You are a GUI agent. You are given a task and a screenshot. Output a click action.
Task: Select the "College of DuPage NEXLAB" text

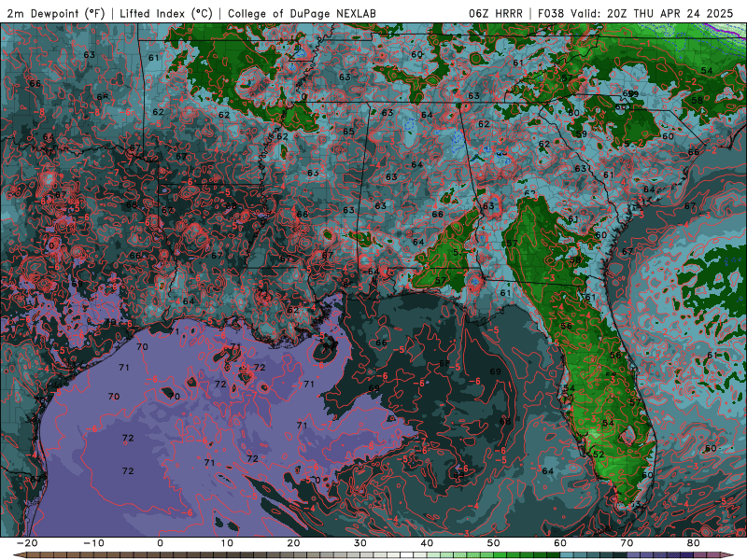pyautogui.click(x=302, y=13)
